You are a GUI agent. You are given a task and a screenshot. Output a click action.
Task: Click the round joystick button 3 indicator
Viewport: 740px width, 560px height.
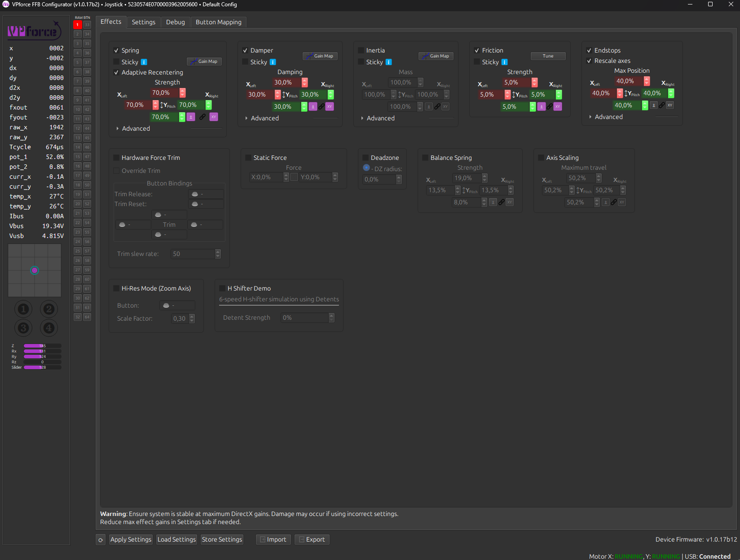[x=23, y=328]
